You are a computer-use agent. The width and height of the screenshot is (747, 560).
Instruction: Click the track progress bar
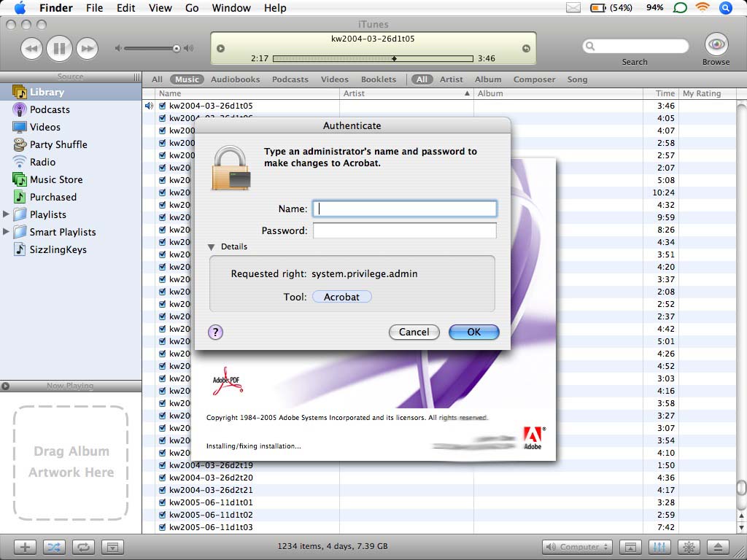373,58
